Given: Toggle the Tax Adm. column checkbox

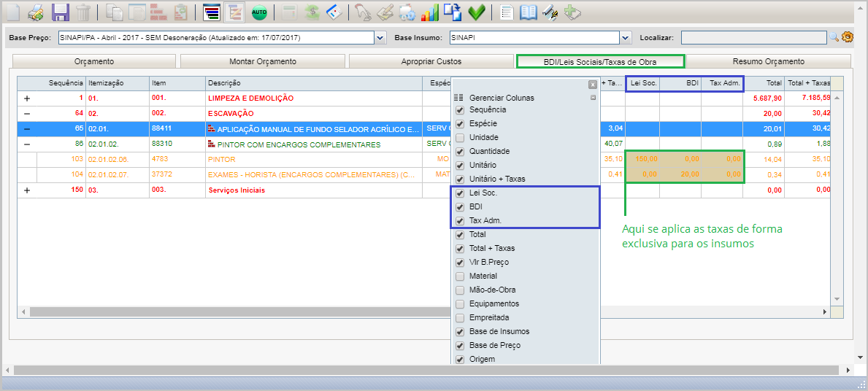Looking at the screenshot, I should click(459, 220).
